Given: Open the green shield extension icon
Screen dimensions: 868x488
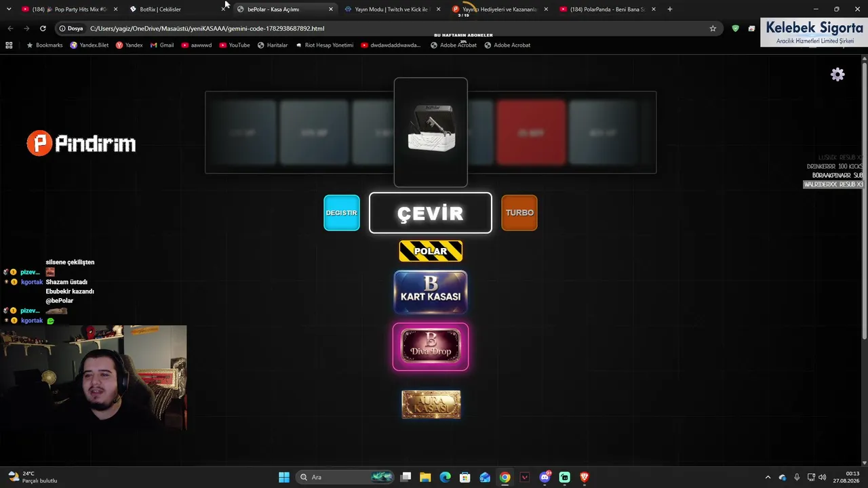Looking at the screenshot, I should coord(735,28).
